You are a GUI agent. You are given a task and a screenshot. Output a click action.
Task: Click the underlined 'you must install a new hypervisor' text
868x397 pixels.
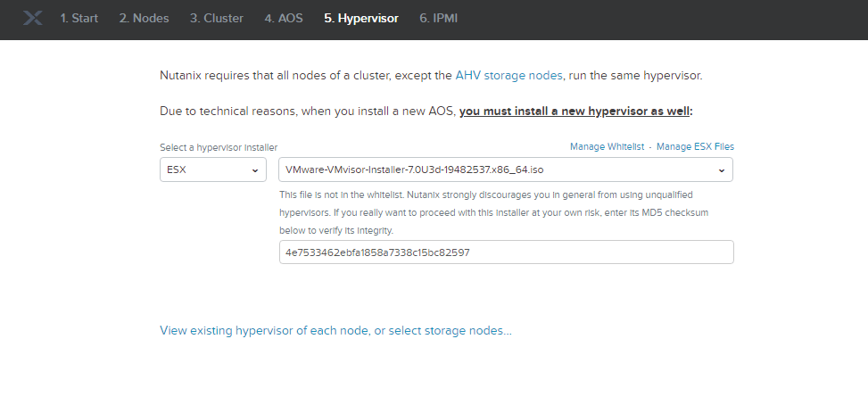coord(575,112)
